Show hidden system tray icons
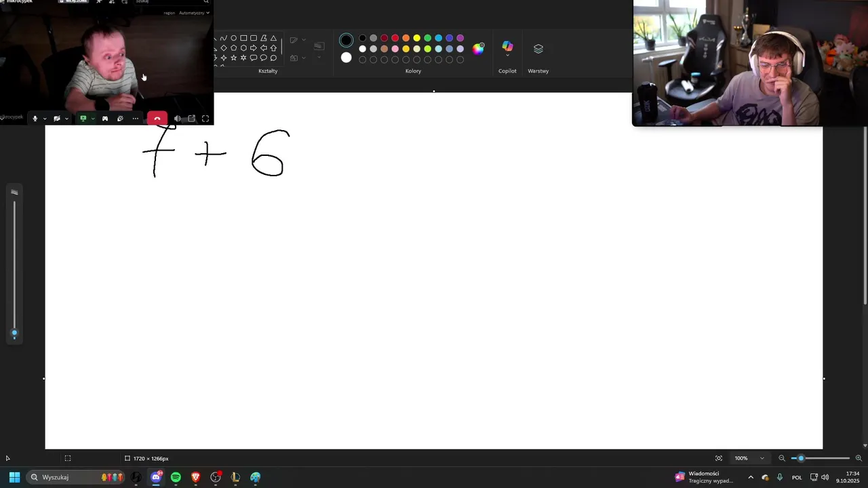 coord(751,477)
